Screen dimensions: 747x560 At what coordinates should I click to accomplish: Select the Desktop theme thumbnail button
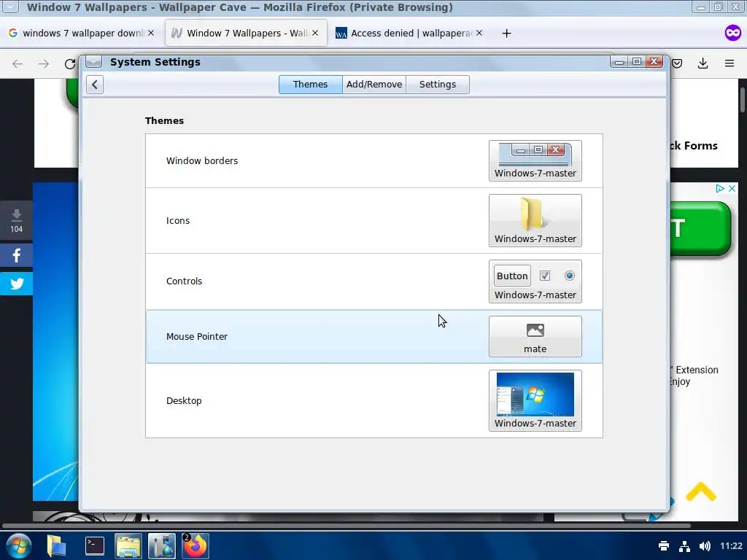coord(535,400)
